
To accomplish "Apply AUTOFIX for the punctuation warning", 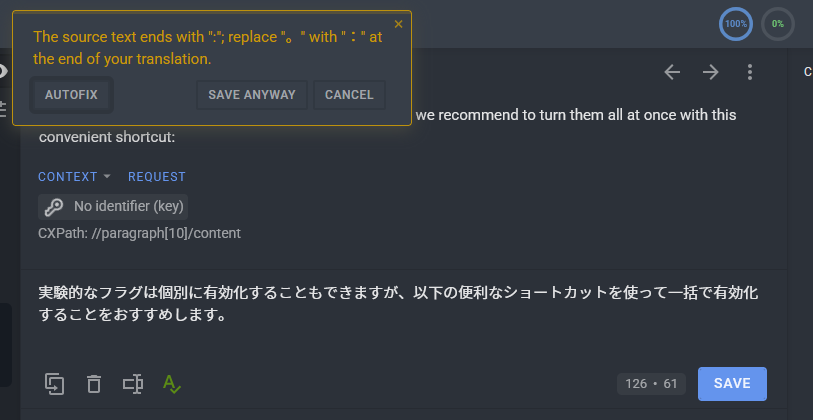I will click(x=71, y=95).
